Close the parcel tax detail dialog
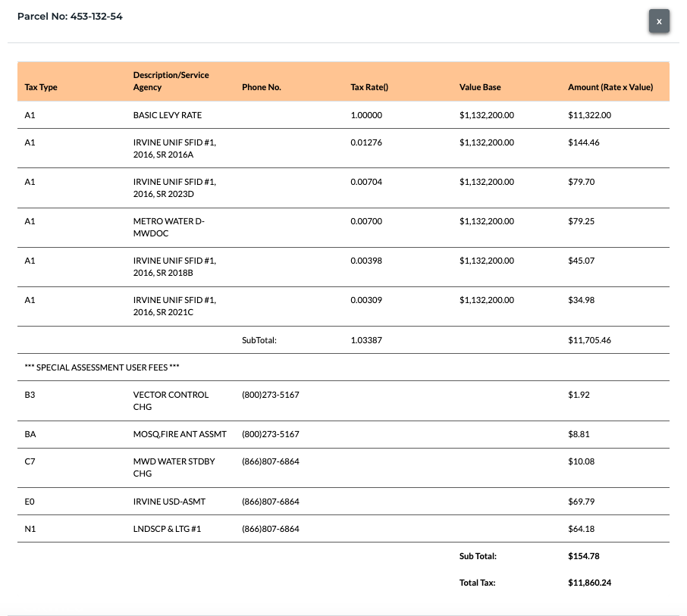 (x=658, y=21)
